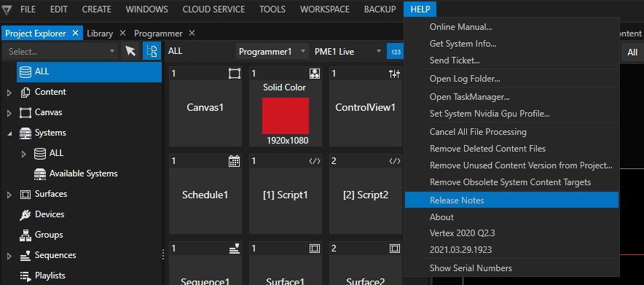Switch to the Programmer tab
Screen dimensions: 644x285
tap(158, 34)
